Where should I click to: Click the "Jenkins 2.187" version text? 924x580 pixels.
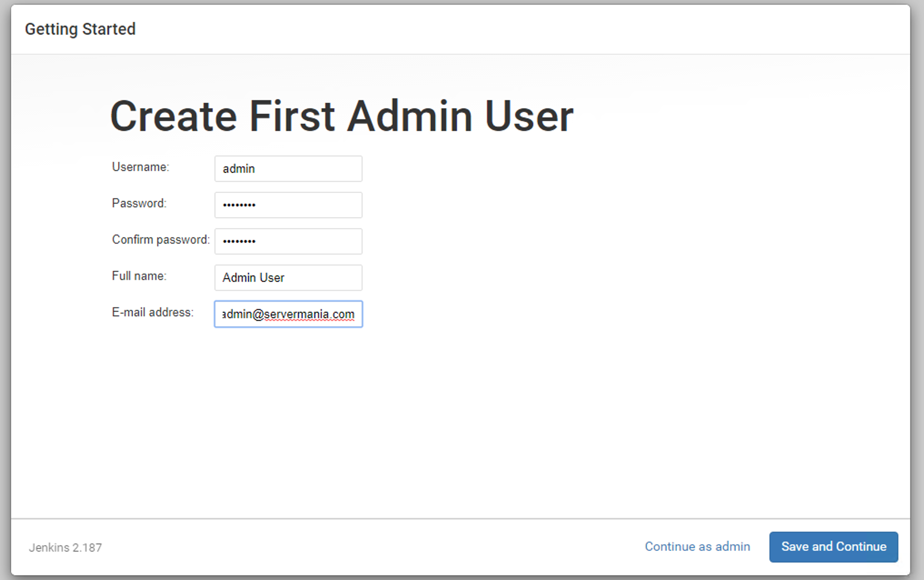coord(65,548)
